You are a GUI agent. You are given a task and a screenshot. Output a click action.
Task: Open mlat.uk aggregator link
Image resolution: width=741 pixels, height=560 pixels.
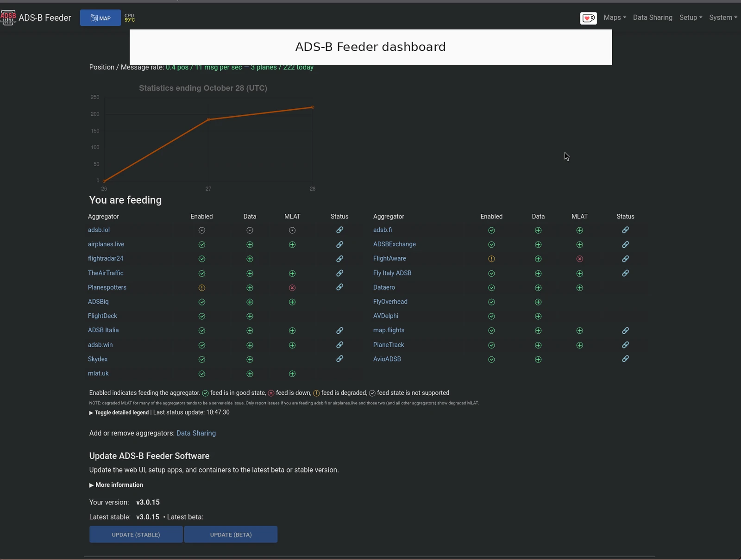coord(98,373)
